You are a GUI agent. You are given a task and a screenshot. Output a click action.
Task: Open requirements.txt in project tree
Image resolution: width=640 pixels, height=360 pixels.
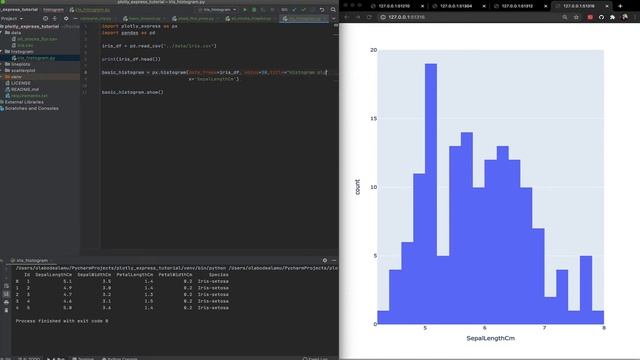(29, 96)
